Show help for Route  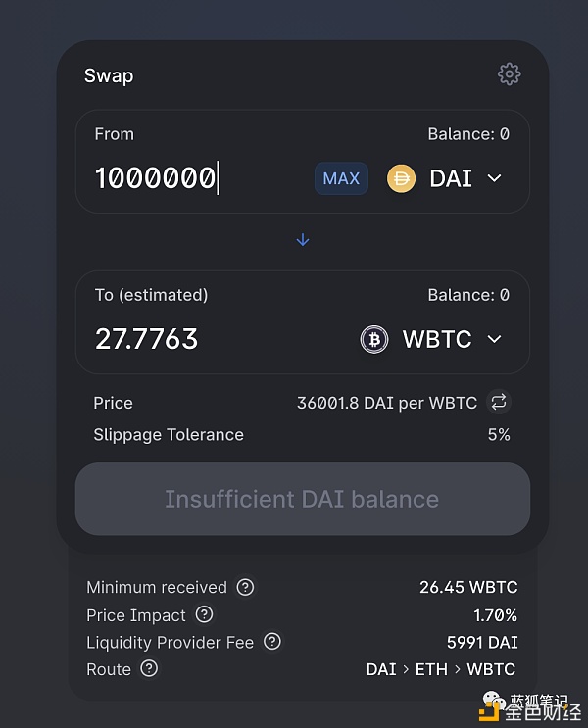(149, 668)
